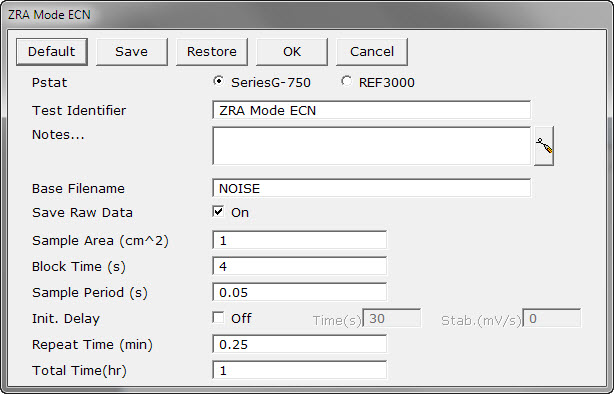Cancel the ZRA Mode ECN dialog

coord(372,52)
